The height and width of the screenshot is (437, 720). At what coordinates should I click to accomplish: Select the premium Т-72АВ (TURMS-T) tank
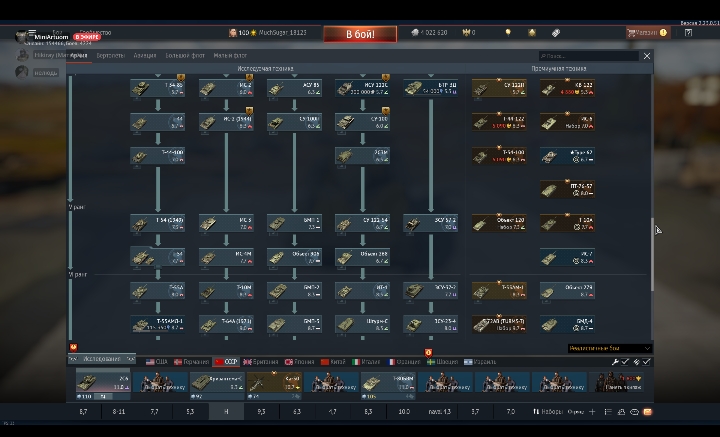pos(499,325)
